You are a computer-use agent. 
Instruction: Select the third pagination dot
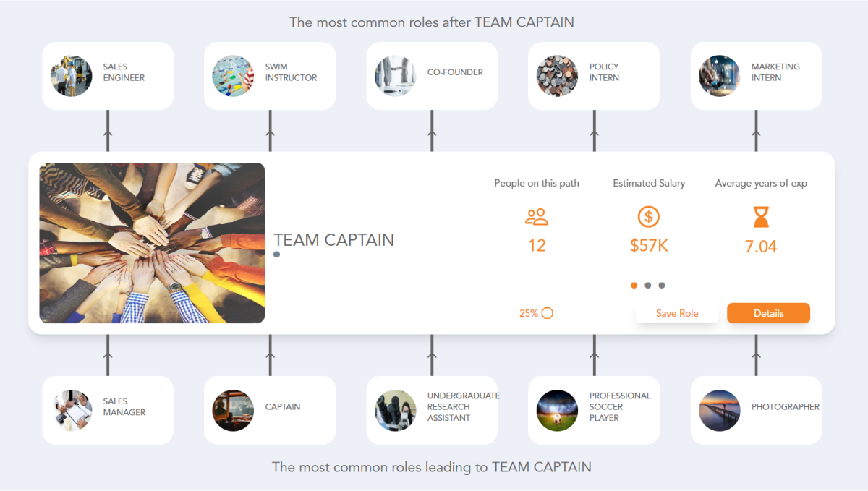coord(662,285)
